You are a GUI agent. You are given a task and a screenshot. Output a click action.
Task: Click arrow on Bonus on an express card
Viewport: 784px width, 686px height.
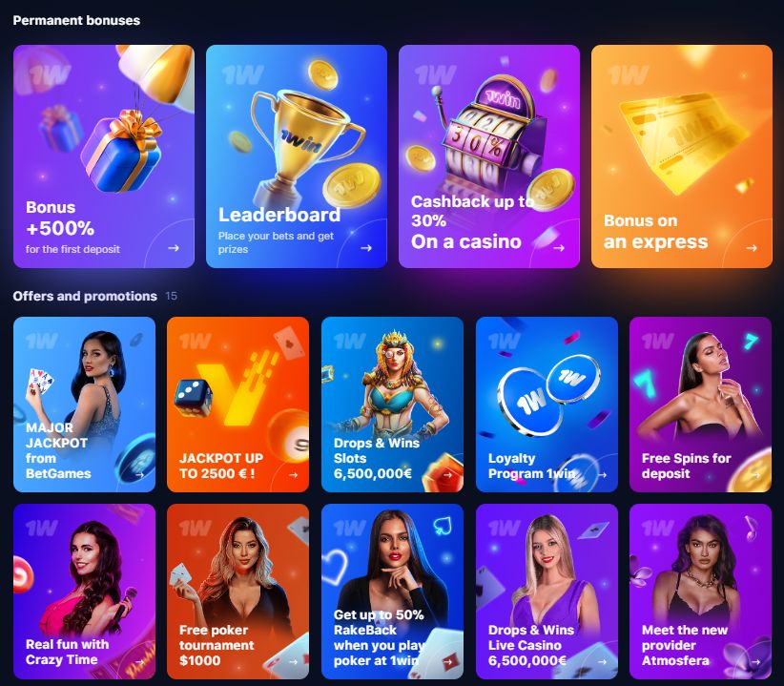tap(751, 248)
